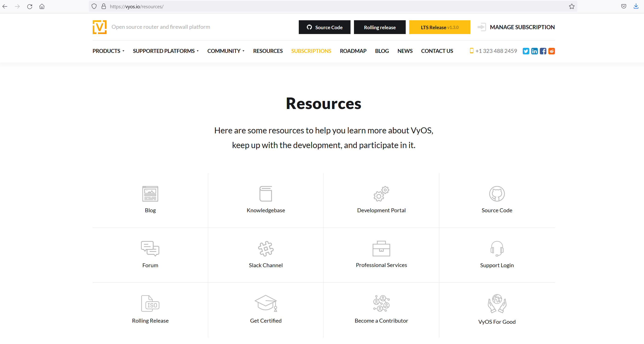This screenshot has width=644, height=344.
Task: Open the Twitter social icon
Action: [526, 51]
